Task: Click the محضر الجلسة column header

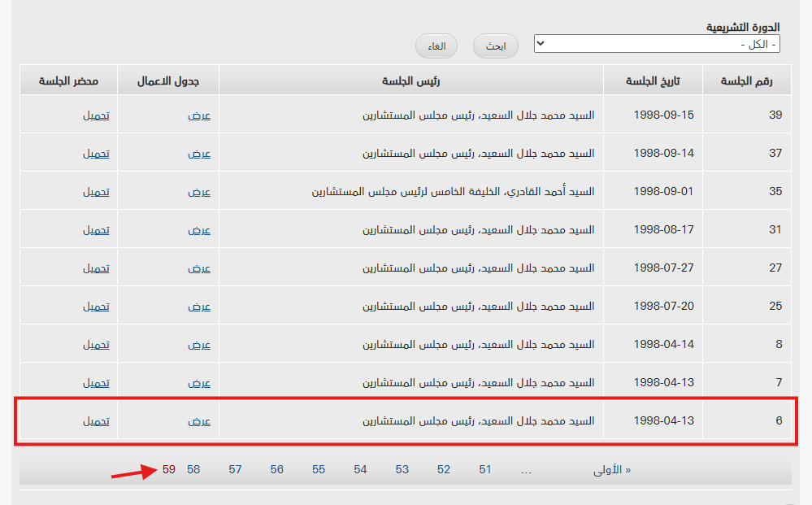Action: (x=69, y=81)
